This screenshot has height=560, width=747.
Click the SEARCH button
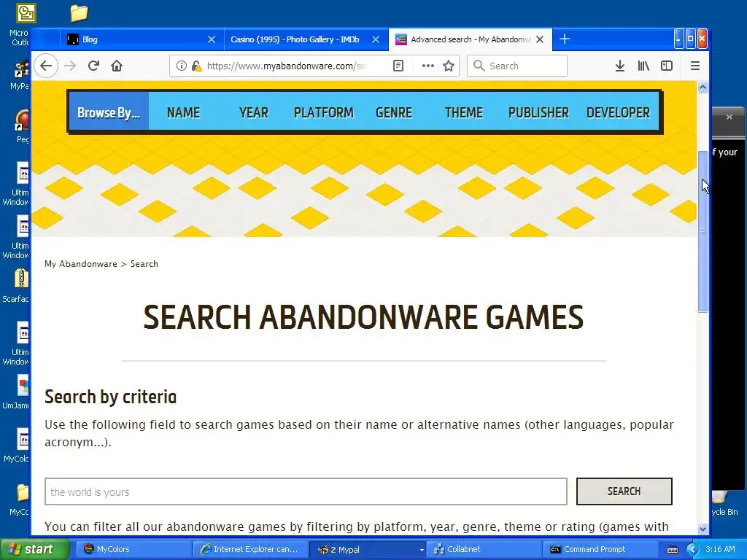(x=624, y=491)
